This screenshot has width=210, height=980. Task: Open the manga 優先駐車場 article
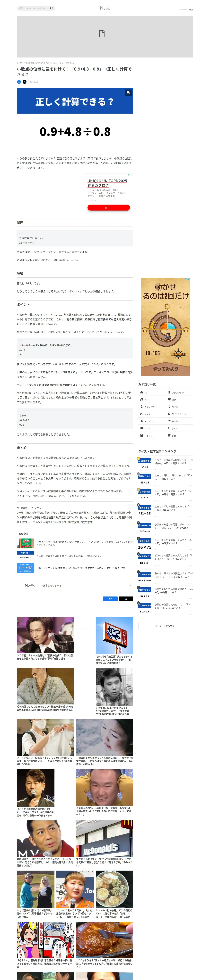pos(45,945)
